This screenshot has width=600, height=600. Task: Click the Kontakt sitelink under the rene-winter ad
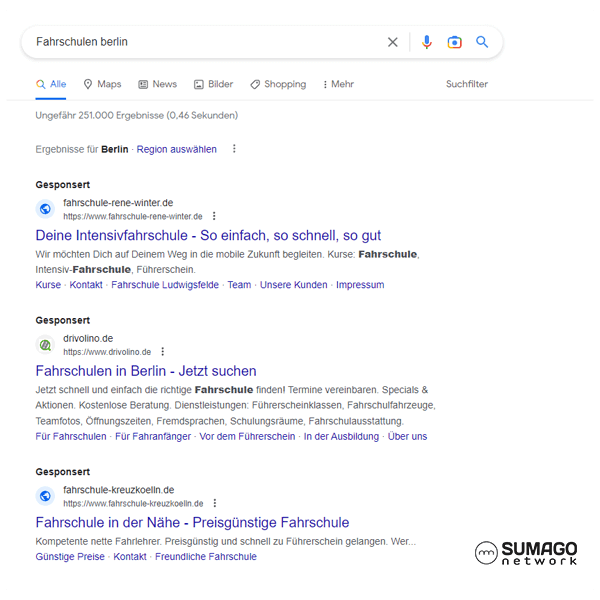pos(86,285)
